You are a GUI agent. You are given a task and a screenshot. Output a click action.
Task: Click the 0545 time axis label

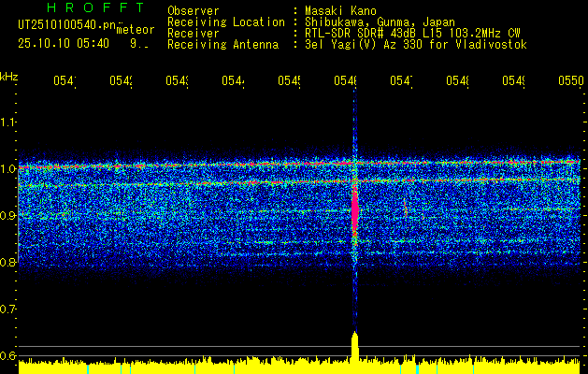click(x=289, y=80)
